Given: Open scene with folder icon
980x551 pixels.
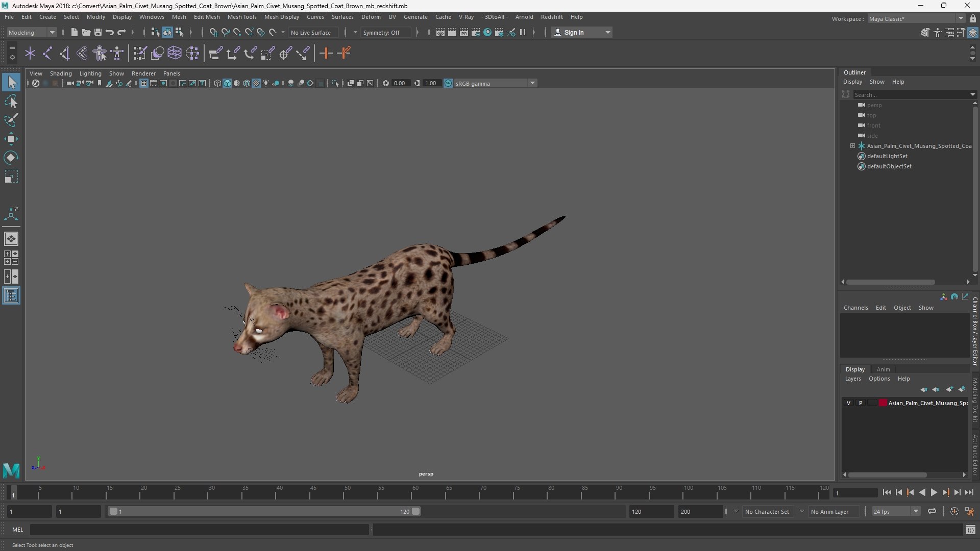Looking at the screenshot, I should click(86, 32).
